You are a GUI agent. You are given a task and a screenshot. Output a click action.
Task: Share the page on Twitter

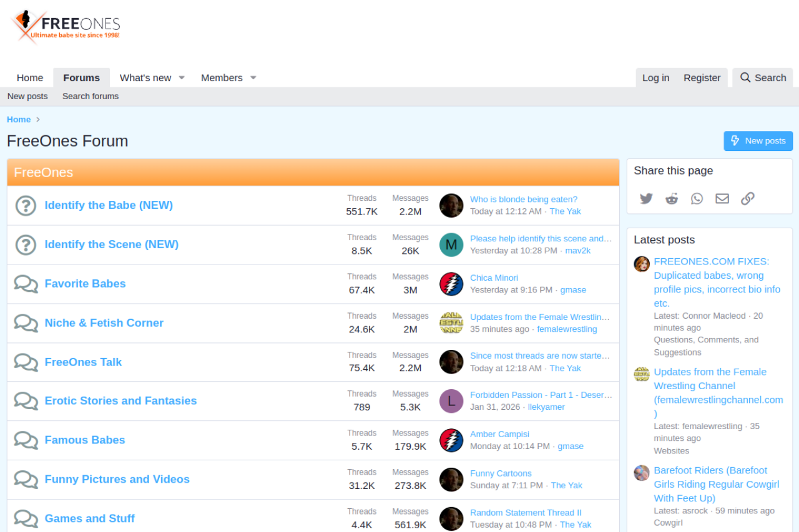[x=646, y=198]
